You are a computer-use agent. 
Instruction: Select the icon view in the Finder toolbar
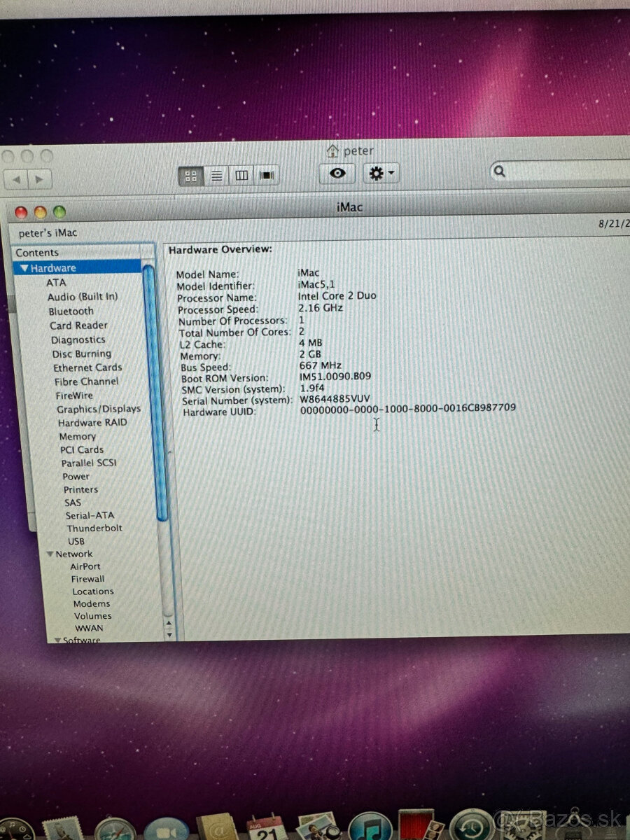[190, 176]
